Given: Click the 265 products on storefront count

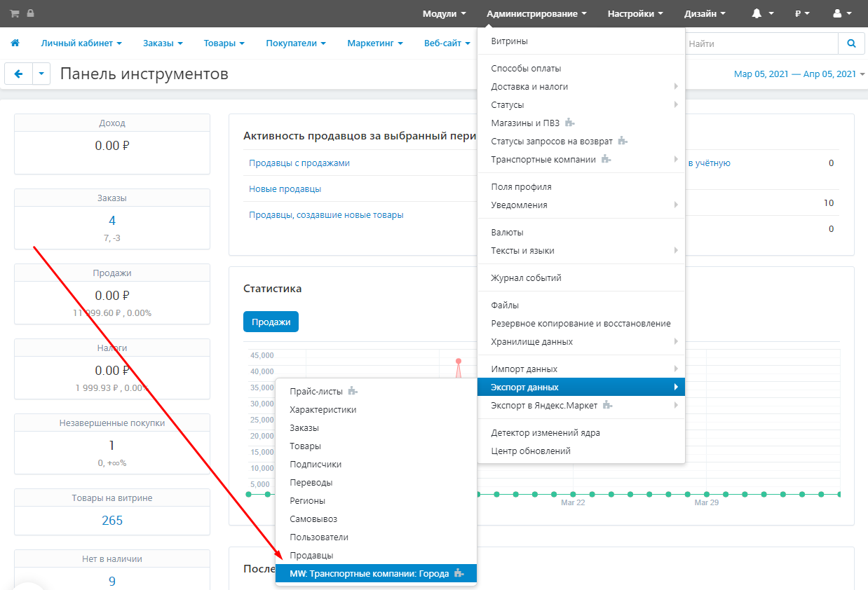Looking at the screenshot, I should pos(112,520).
